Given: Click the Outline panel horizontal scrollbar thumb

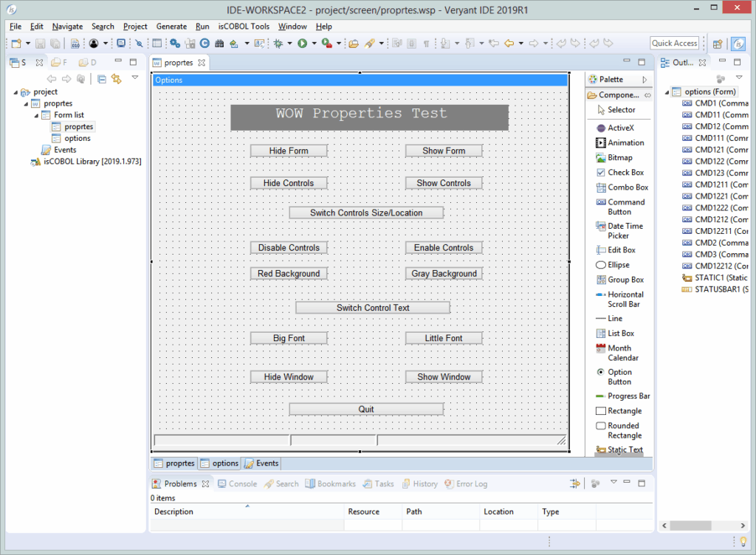Looking at the screenshot, I should 690,525.
